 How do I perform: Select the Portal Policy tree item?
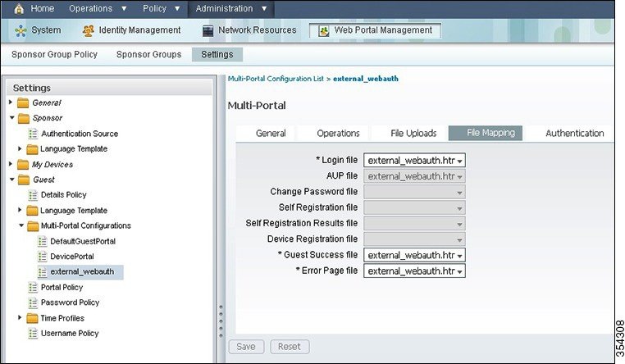point(62,288)
